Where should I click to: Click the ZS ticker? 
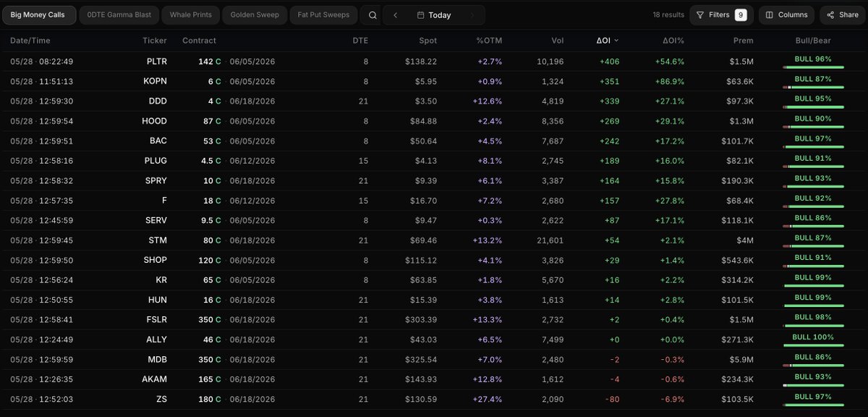point(161,399)
